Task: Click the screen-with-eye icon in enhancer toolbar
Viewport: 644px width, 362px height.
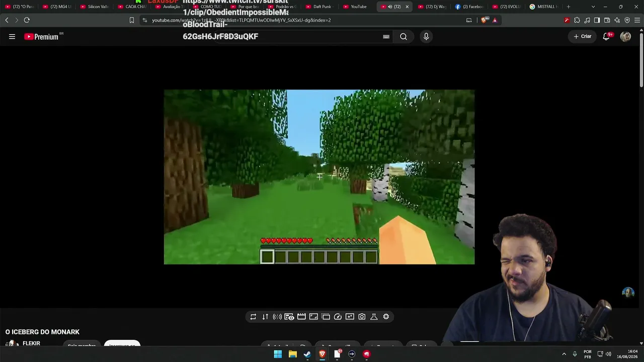Action: pos(289,317)
